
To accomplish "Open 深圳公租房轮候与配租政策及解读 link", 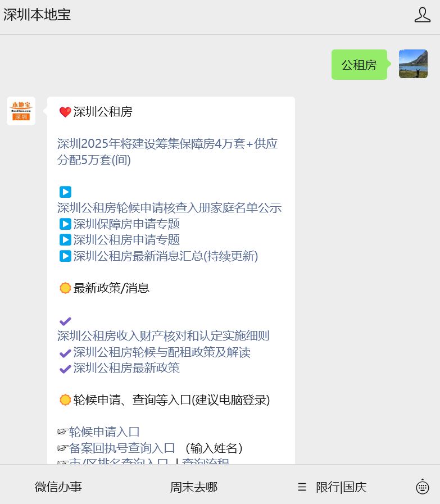I will coord(161,352).
